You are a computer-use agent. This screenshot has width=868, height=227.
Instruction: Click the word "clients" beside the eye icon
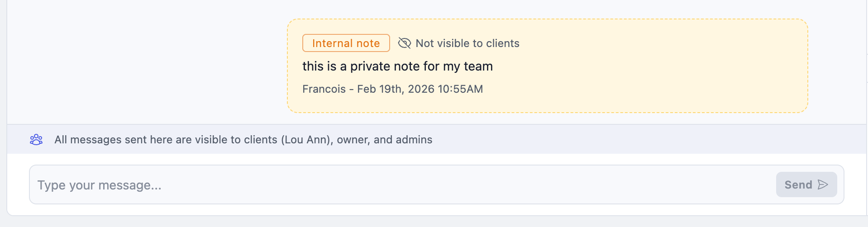click(x=502, y=43)
